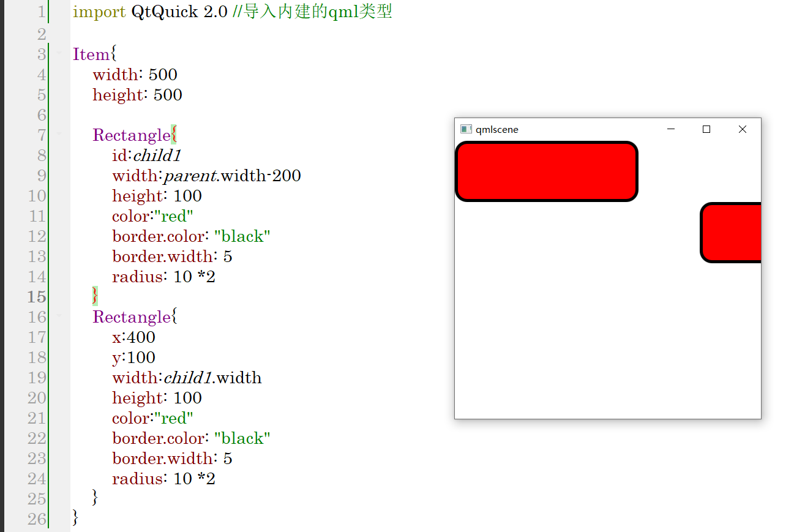This screenshot has width=794, height=532.
Task: Click the qmlscene window title icon
Action: pos(466,129)
